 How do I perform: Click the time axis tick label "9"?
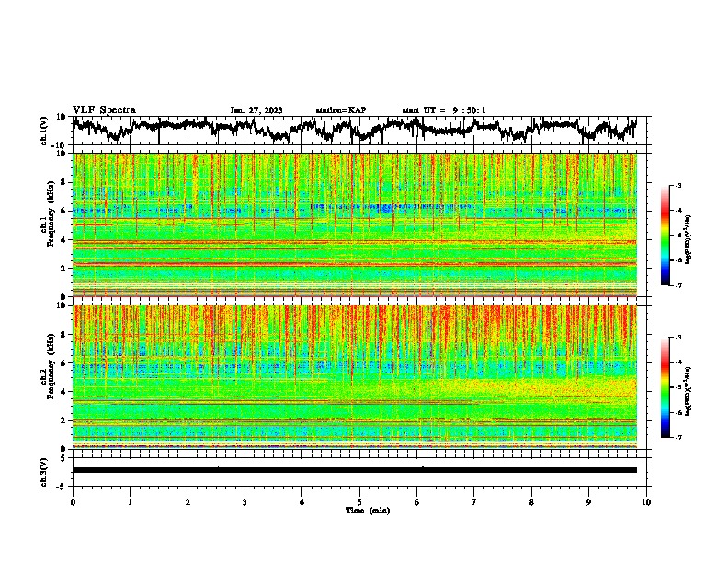[589, 502]
